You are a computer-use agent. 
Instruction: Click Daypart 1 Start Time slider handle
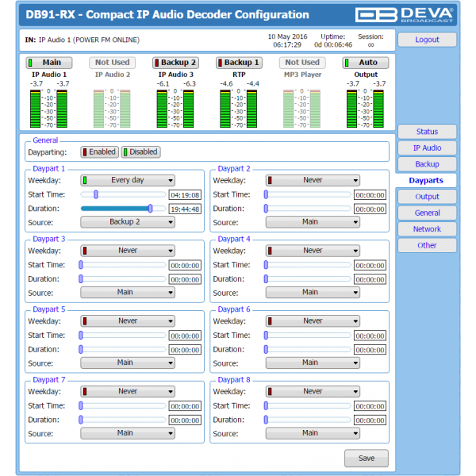(96, 194)
